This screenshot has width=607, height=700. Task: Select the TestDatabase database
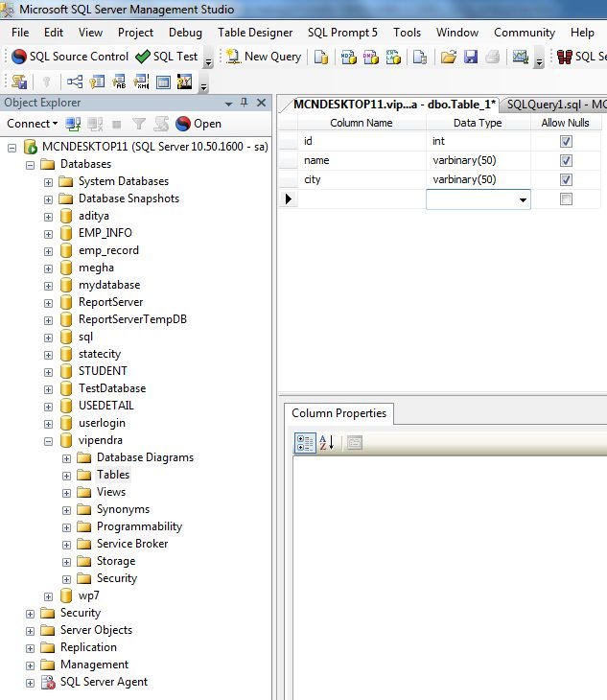[112, 388]
